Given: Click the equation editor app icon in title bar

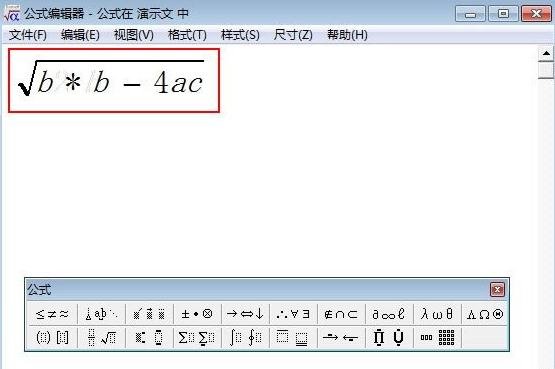Looking at the screenshot, I should [11, 13].
